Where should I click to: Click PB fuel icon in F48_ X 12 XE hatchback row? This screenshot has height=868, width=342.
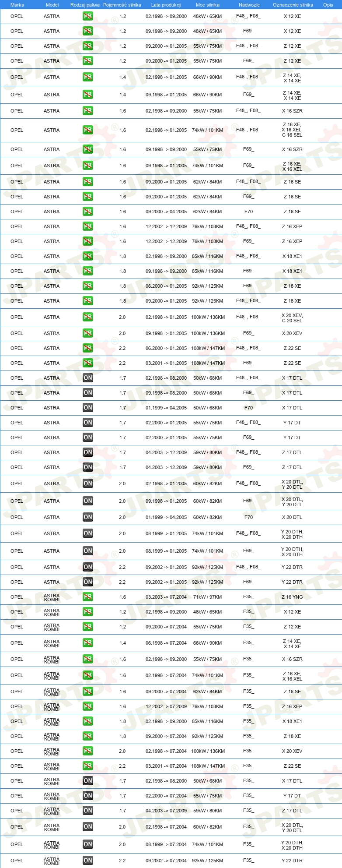[x=88, y=16]
